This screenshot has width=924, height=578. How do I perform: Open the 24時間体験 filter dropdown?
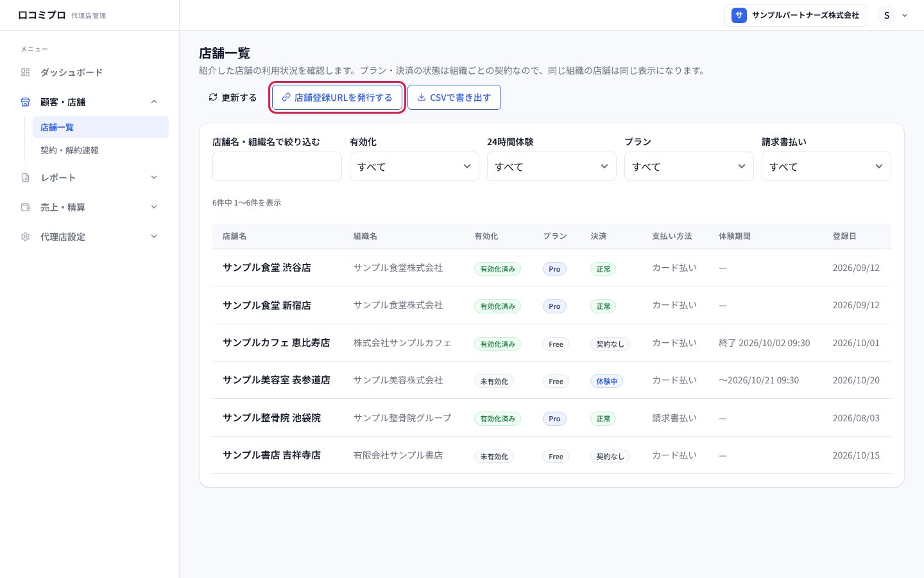[x=552, y=166]
